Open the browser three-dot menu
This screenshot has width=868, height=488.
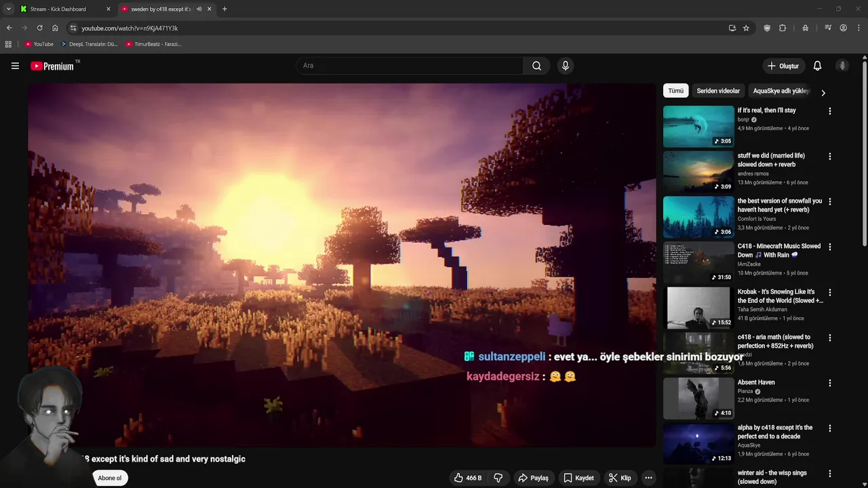coord(859,28)
